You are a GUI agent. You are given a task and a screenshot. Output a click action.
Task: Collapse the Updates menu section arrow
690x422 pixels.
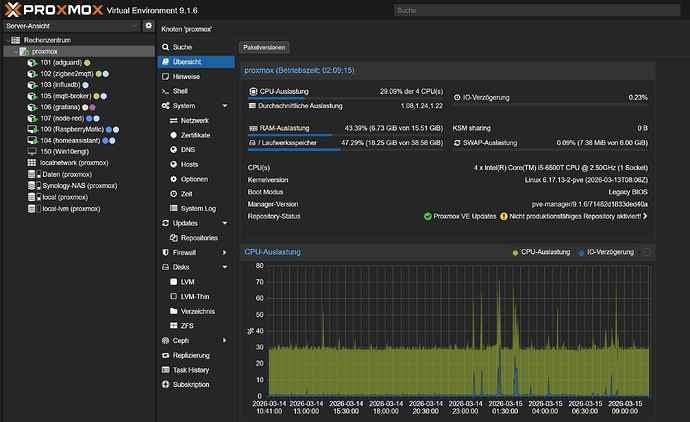(225, 223)
